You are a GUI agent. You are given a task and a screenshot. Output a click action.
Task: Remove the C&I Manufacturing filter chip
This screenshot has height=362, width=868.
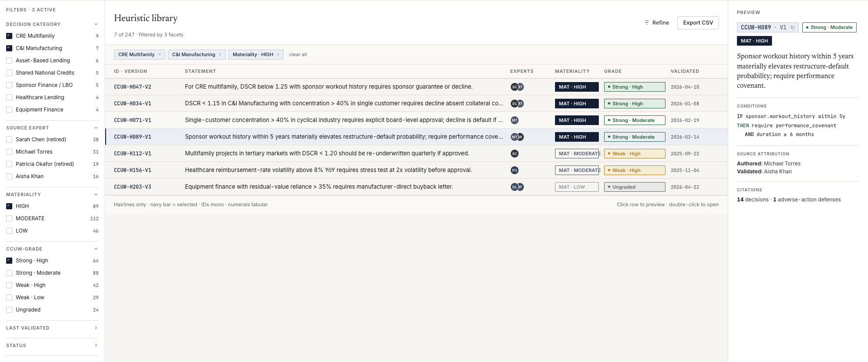220,55
